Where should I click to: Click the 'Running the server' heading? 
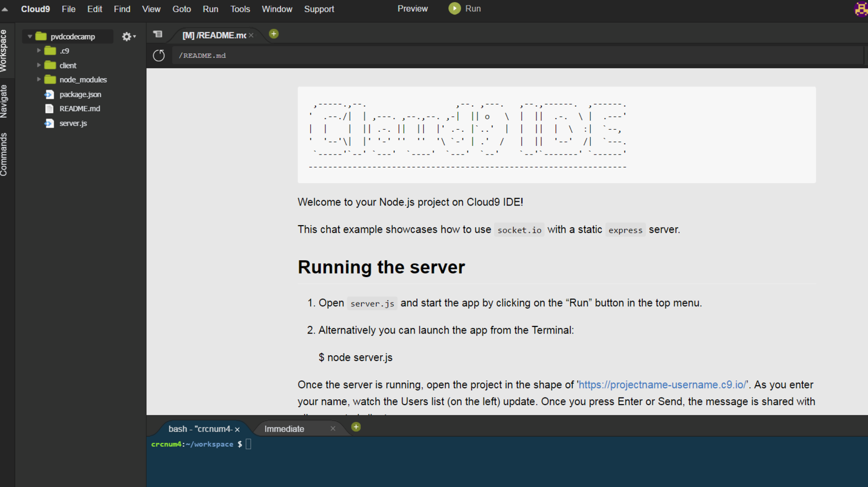[x=381, y=267]
